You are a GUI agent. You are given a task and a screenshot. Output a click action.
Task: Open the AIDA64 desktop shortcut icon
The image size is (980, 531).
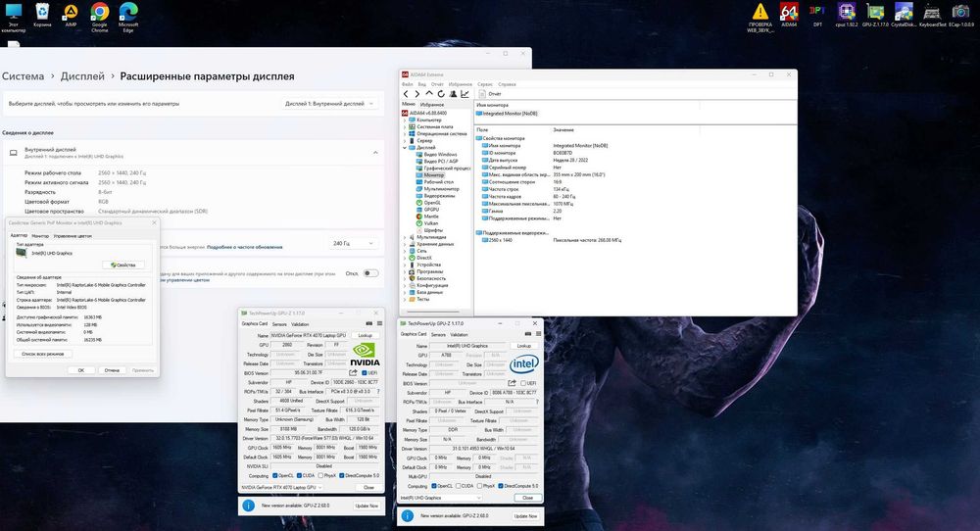pyautogui.click(x=789, y=15)
